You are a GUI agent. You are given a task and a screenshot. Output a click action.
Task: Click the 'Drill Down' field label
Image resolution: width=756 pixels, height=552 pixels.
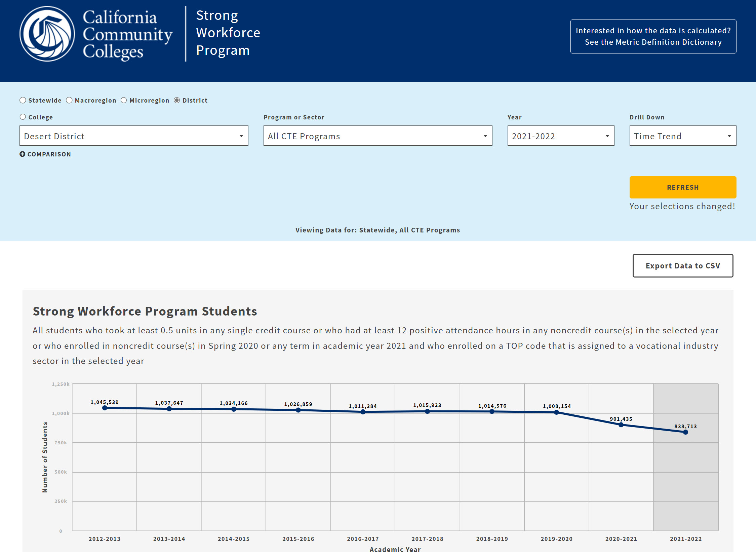click(x=647, y=117)
